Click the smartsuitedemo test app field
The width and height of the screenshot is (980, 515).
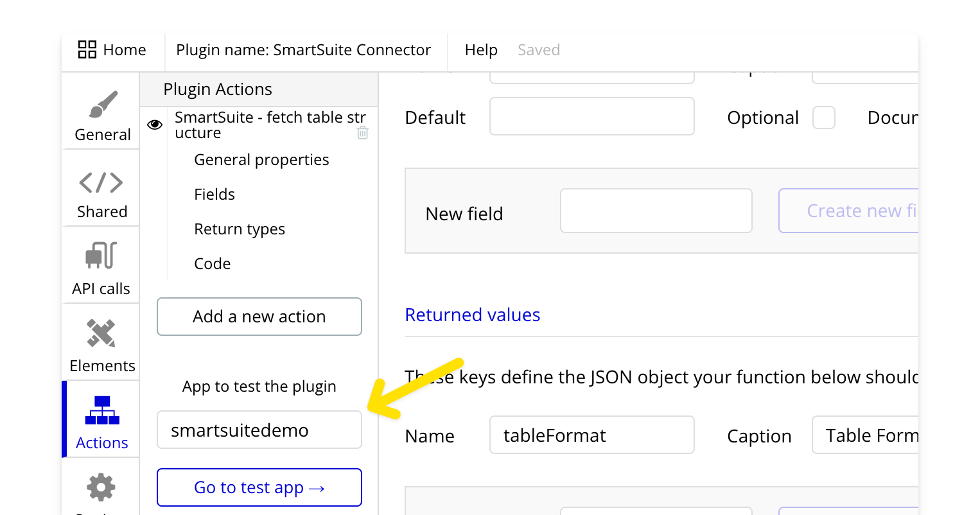pos(259,430)
